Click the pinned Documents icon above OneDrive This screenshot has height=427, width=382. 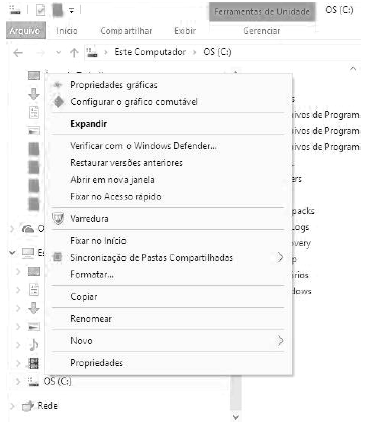pyautogui.click(x=34, y=113)
